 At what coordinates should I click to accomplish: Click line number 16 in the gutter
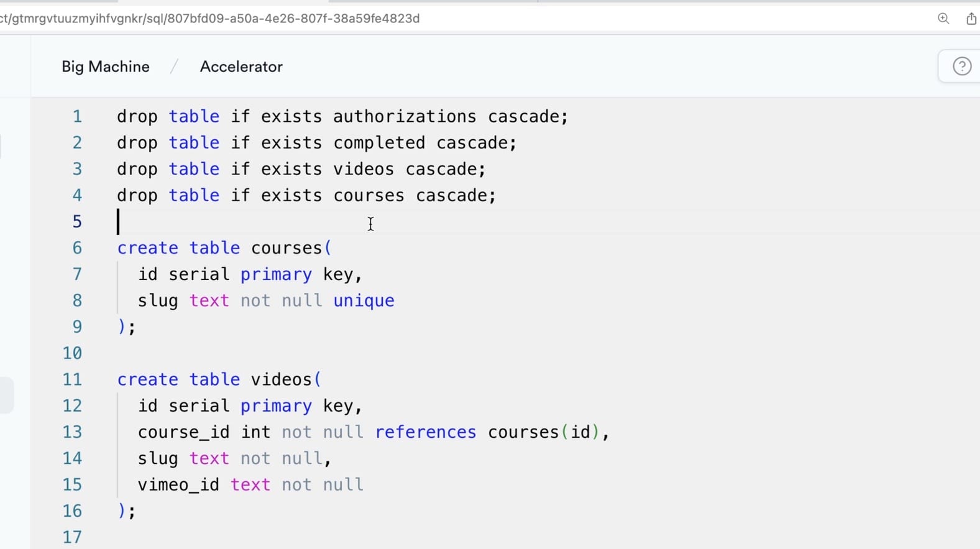coord(73,511)
